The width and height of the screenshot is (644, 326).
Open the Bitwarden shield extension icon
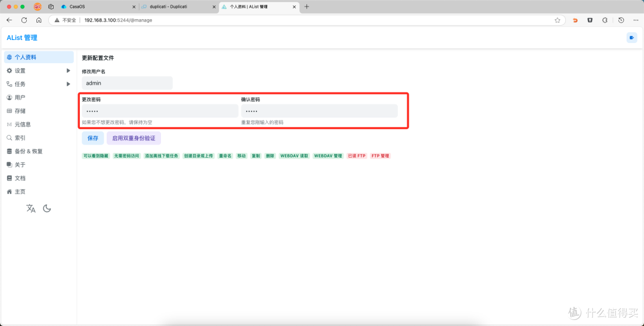coord(590,20)
